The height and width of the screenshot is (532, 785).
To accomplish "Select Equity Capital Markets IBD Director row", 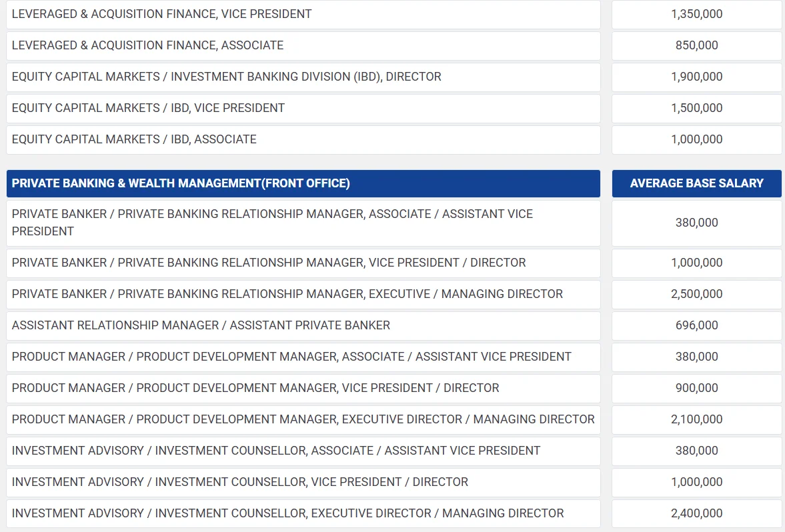I will tap(303, 77).
